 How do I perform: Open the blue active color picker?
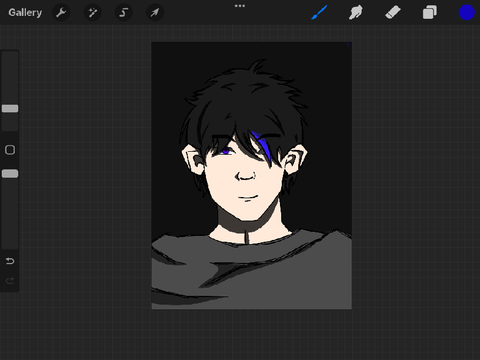click(x=466, y=13)
